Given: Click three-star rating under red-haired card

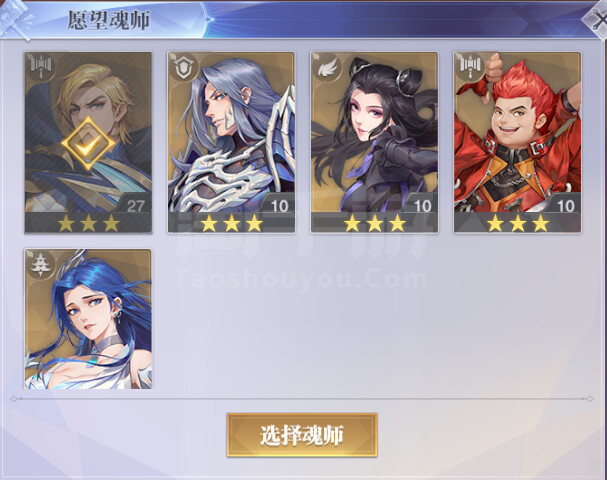Looking at the screenshot, I should [x=518, y=223].
